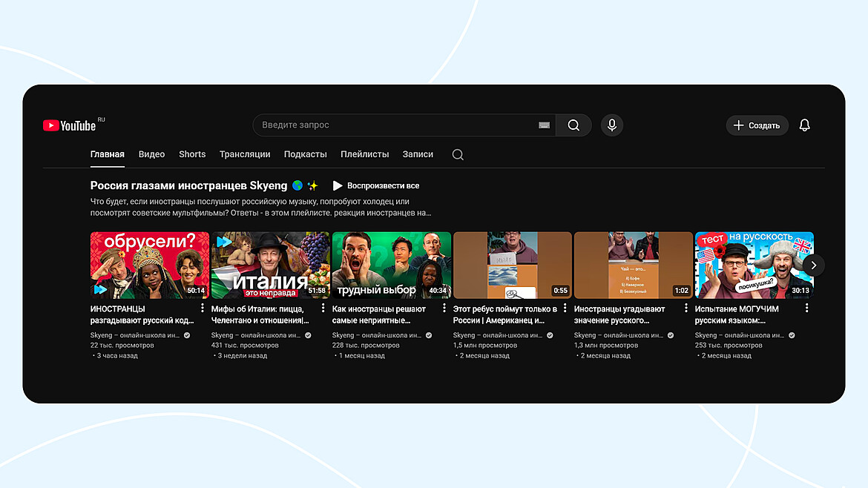Open channel search next to the tabs
868x488 pixels.
[457, 154]
